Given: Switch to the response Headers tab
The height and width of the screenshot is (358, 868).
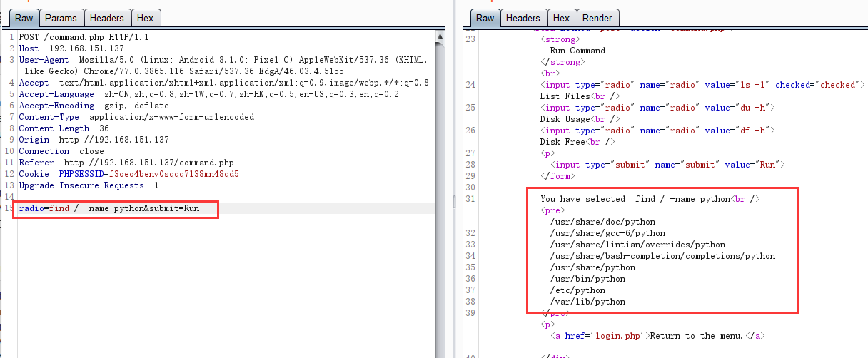Looking at the screenshot, I should (x=523, y=18).
